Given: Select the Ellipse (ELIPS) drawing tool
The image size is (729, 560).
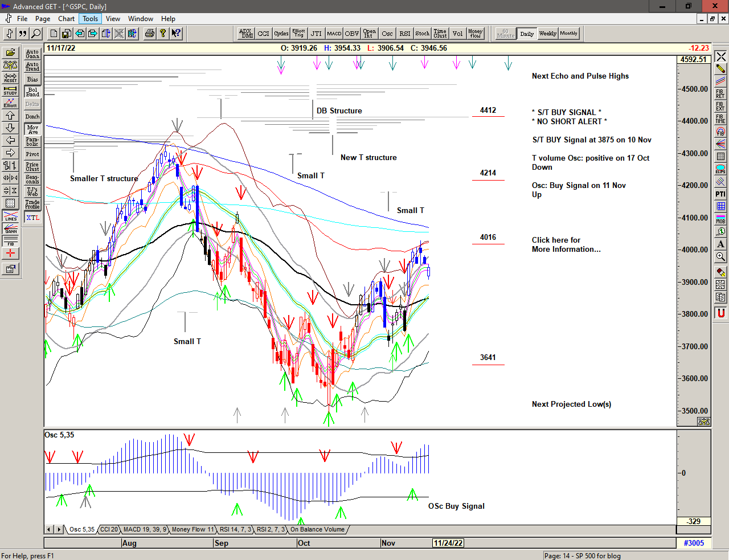Looking at the screenshot, I should point(720,169).
